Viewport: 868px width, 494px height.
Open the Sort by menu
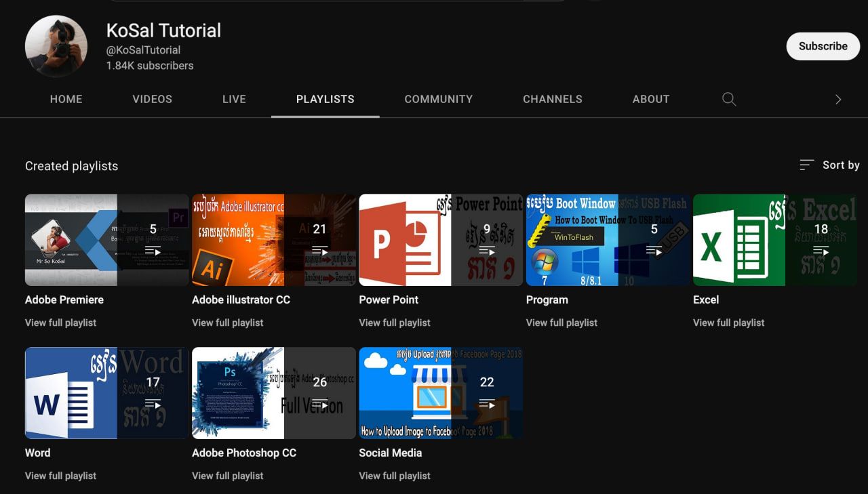829,165
